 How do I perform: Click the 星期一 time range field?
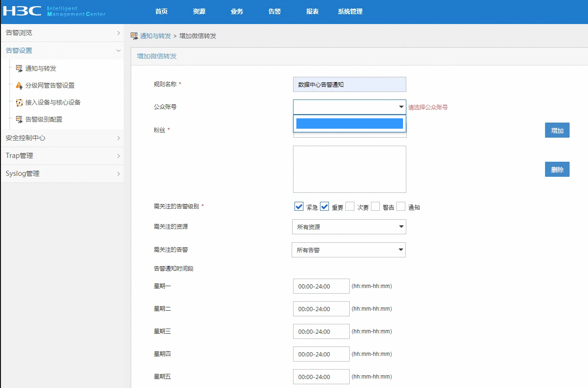click(x=321, y=286)
